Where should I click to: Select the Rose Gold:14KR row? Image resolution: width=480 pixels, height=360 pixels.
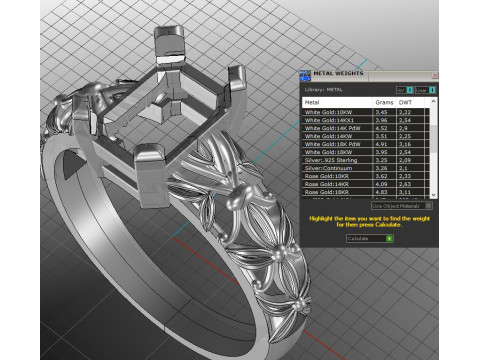pos(366,184)
